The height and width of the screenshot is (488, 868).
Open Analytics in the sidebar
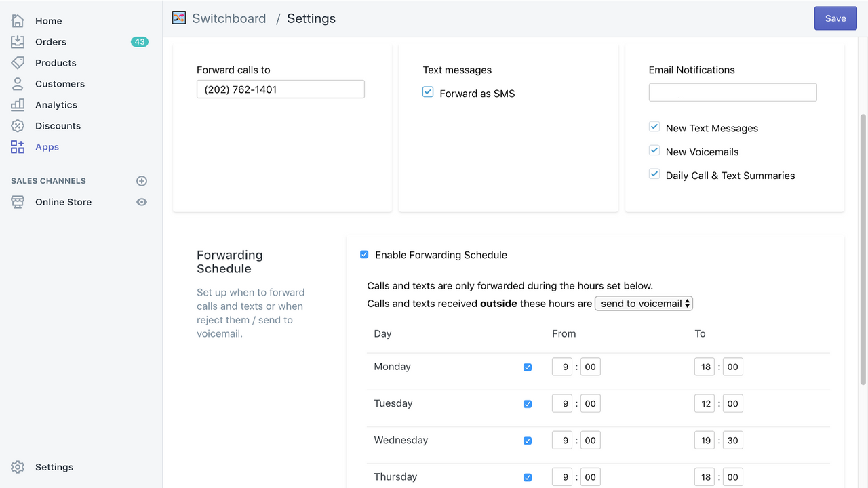click(56, 105)
